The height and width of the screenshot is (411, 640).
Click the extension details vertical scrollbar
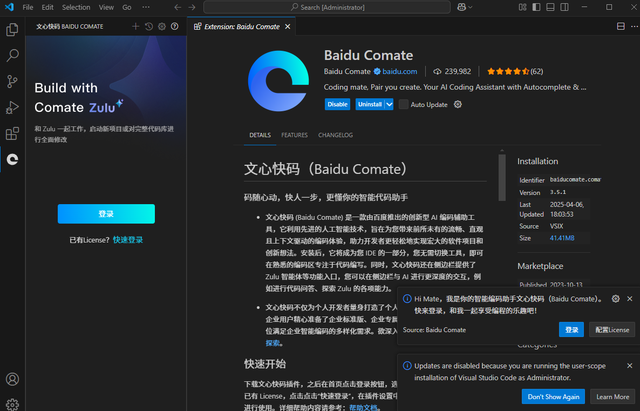[x=502, y=178]
